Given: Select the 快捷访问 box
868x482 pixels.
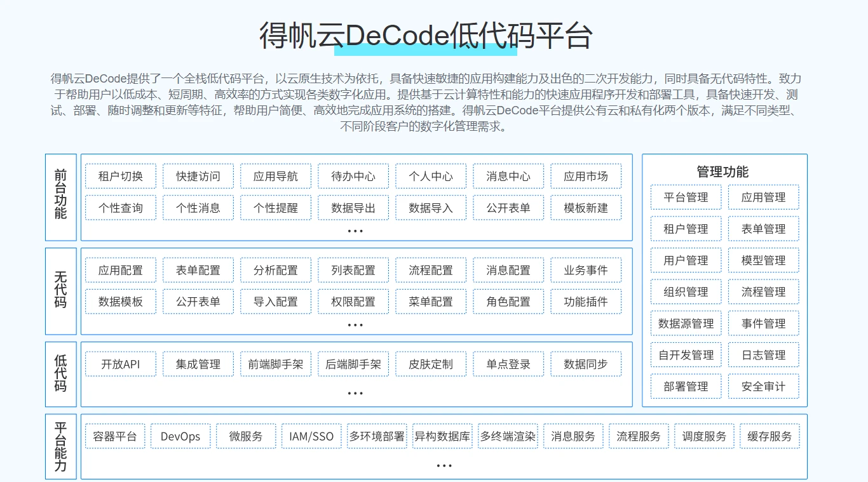Looking at the screenshot, I should [x=198, y=177].
